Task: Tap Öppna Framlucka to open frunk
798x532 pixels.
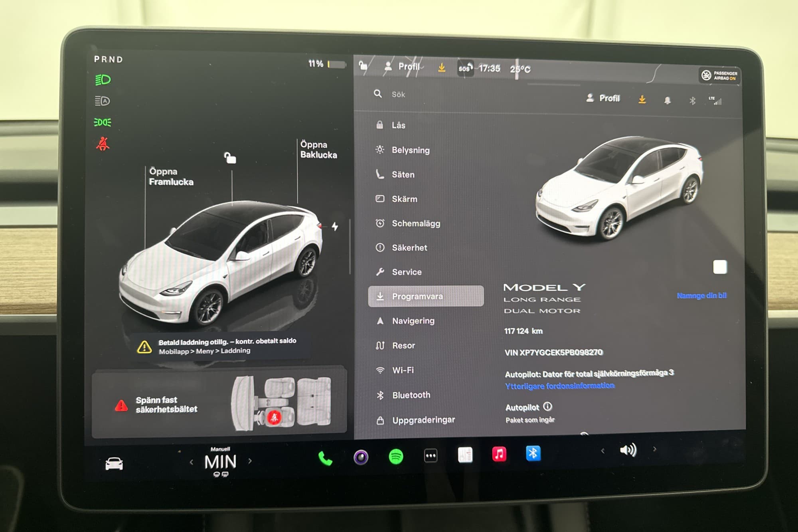Action: 171,176
